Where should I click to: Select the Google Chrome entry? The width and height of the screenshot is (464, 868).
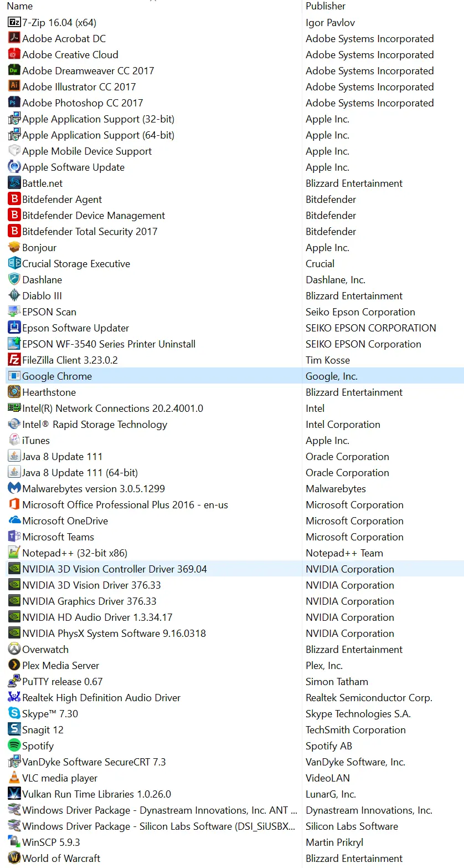click(x=57, y=376)
